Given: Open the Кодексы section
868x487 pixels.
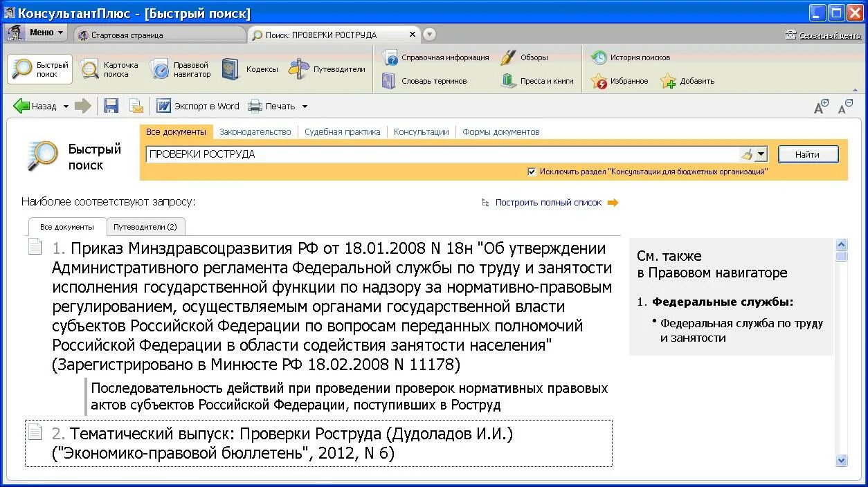Looking at the screenshot, I should (x=250, y=69).
